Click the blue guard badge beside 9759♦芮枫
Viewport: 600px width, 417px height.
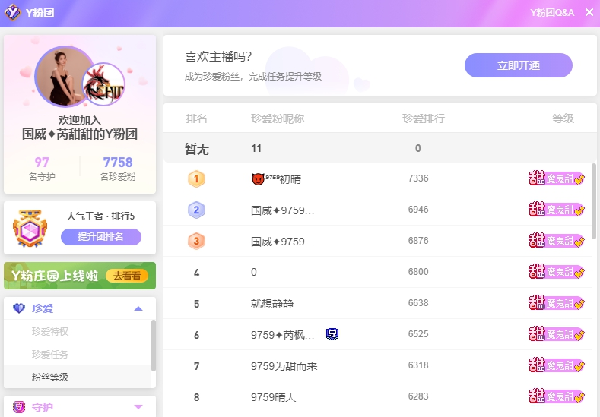tap(332, 334)
